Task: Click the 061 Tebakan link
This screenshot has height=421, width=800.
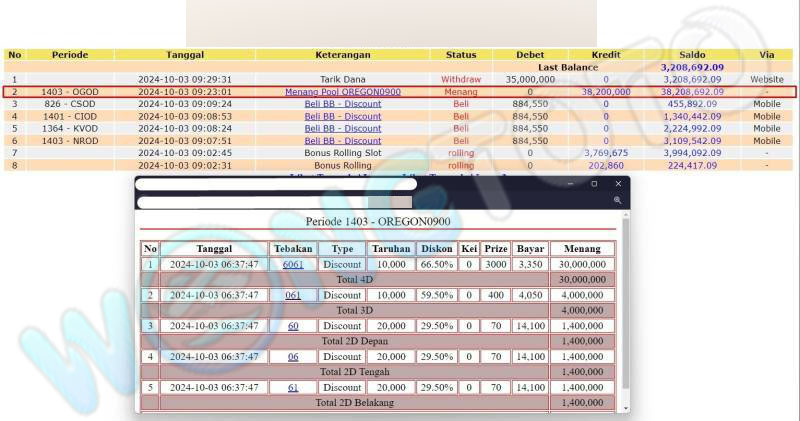Action: pyautogui.click(x=293, y=295)
